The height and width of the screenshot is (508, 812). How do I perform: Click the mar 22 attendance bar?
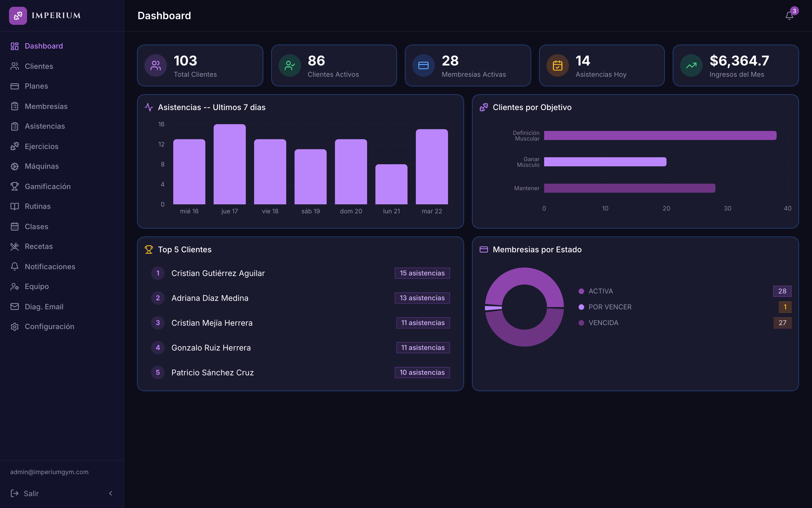point(432,167)
